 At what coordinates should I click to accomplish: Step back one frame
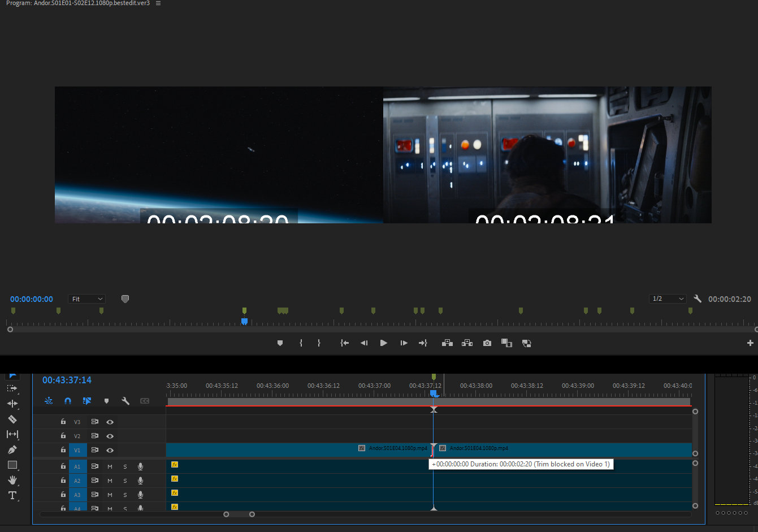pyautogui.click(x=364, y=343)
